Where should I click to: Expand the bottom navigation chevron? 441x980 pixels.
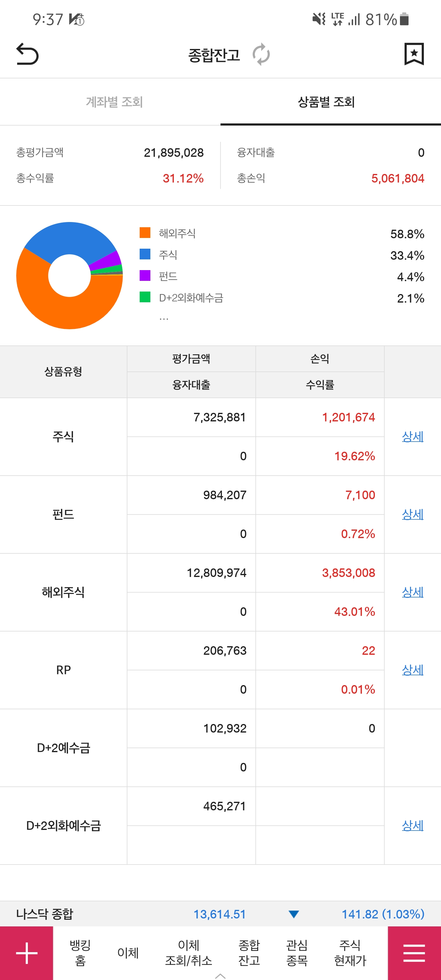[x=220, y=976]
